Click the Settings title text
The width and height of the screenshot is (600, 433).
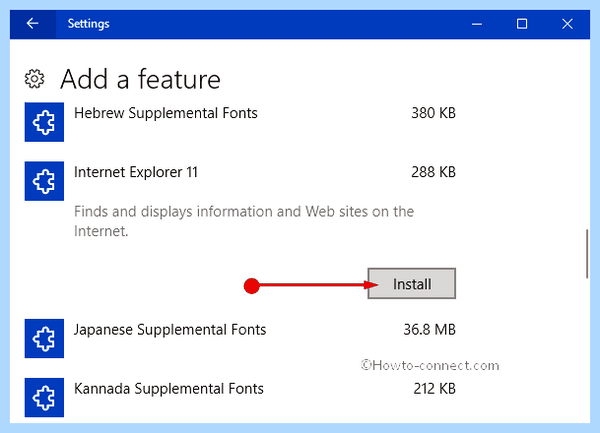[88, 24]
